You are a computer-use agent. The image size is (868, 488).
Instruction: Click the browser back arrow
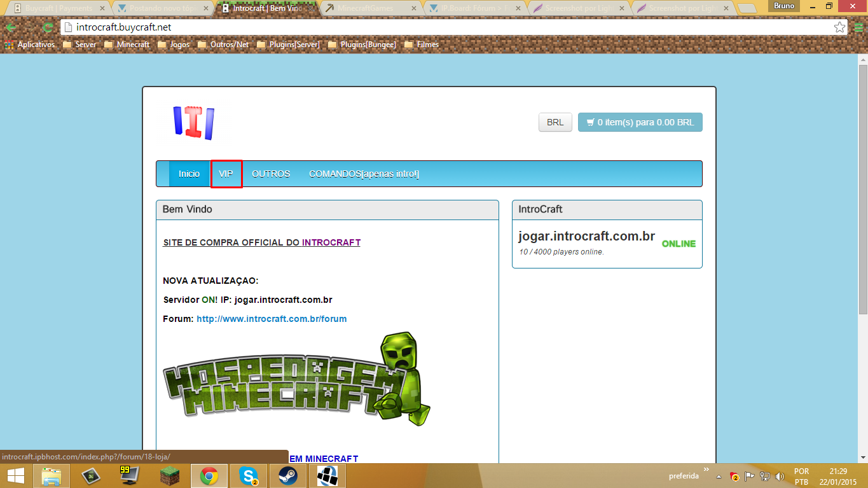click(x=11, y=27)
